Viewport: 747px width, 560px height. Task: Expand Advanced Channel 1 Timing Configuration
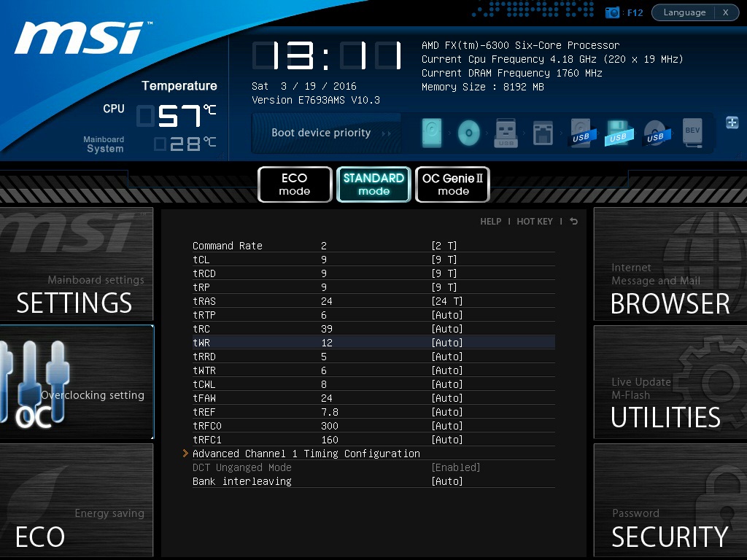tap(306, 454)
